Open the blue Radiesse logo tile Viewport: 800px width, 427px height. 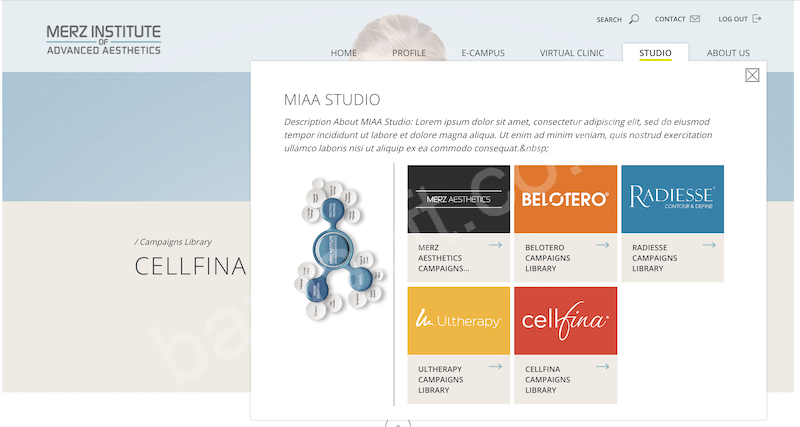(x=672, y=199)
